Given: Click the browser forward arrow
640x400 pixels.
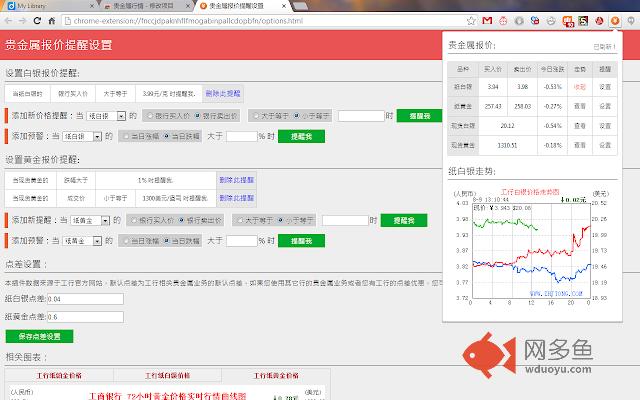Looking at the screenshot, I should [22, 20].
